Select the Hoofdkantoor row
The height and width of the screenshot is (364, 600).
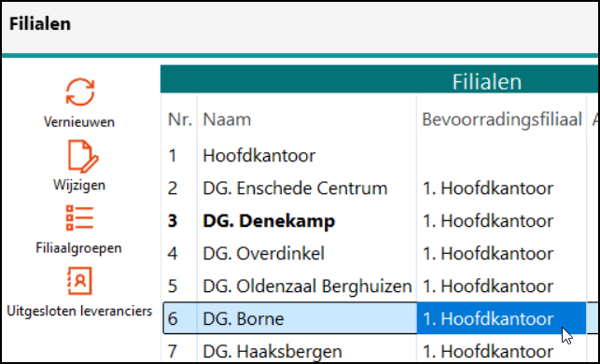tap(379, 156)
